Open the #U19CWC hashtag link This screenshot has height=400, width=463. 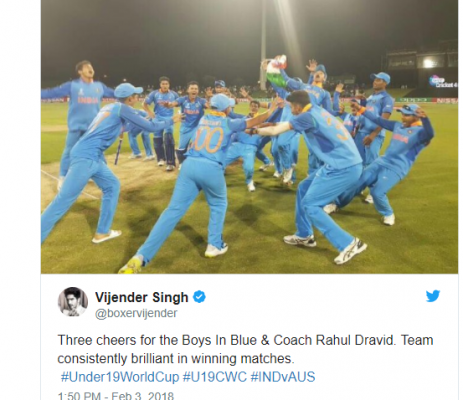[215, 377]
